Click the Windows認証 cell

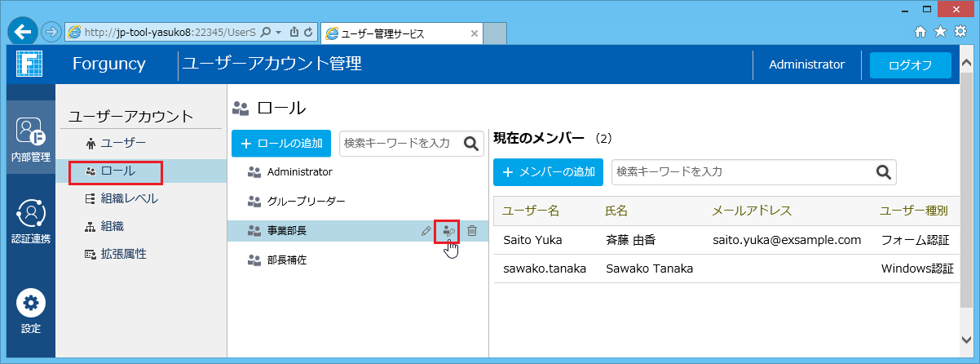pos(918,269)
